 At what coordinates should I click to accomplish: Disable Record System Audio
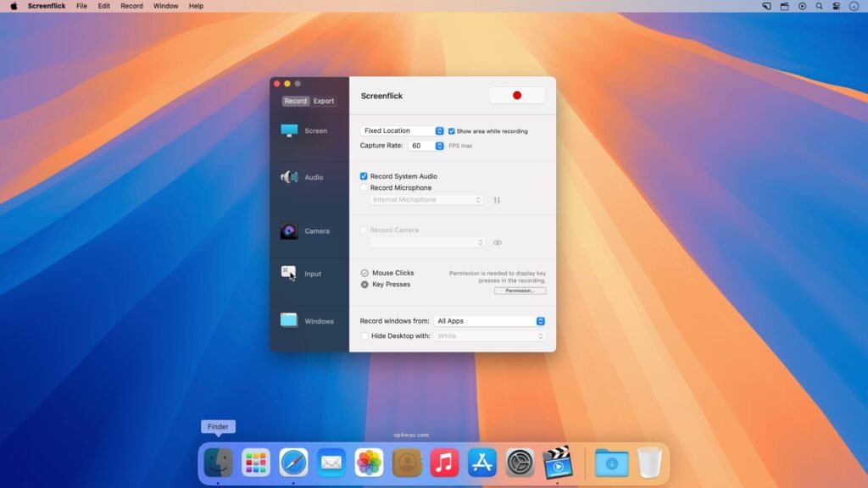(364, 175)
